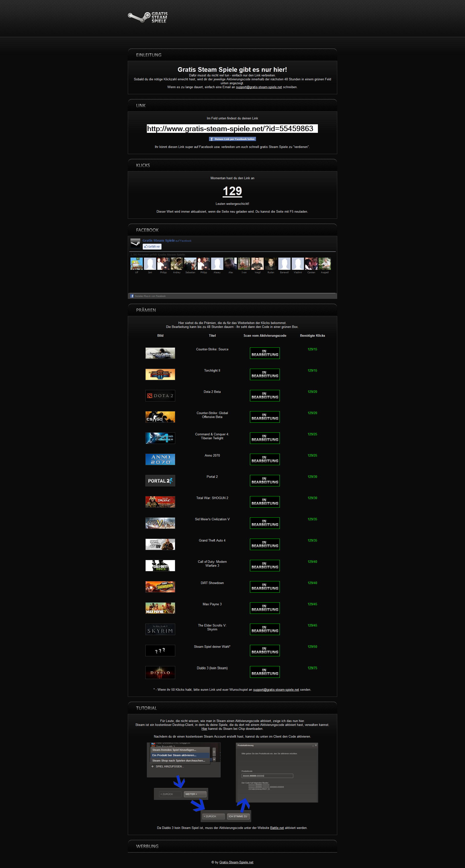The width and height of the screenshot is (465, 868).
Task: Open Ivan's Facebook profile picture
Action: point(244,264)
